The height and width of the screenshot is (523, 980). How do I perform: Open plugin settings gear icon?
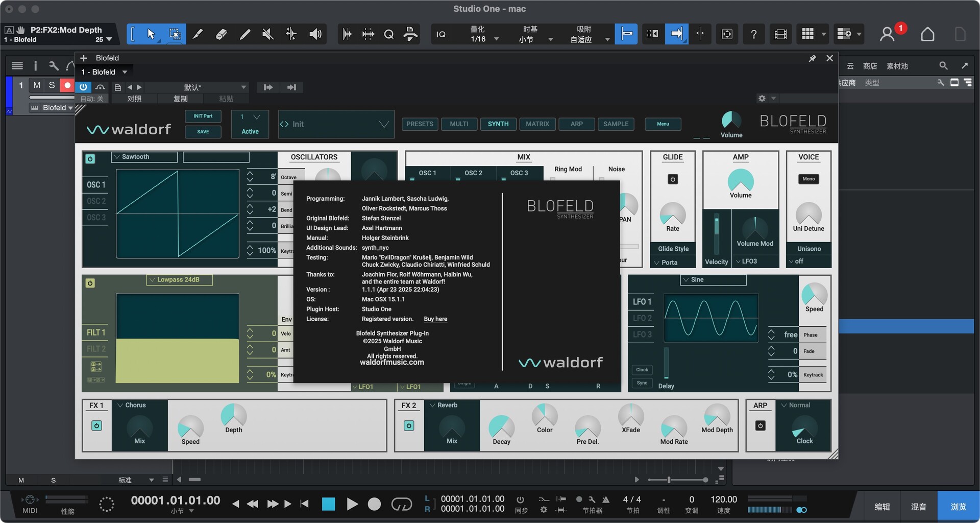click(x=762, y=98)
